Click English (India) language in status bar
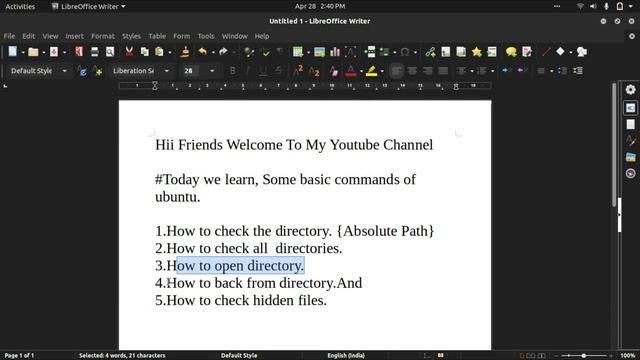This screenshot has height=360, width=640. [x=346, y=356]
